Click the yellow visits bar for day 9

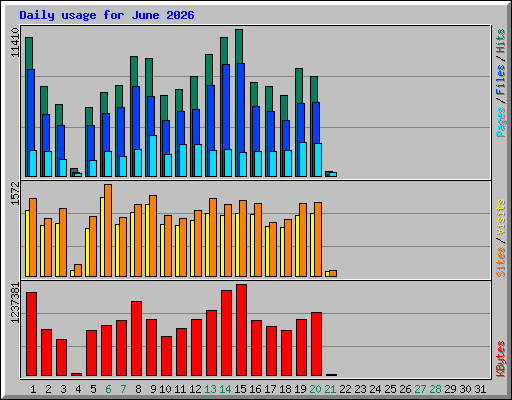tap(147, 240)
